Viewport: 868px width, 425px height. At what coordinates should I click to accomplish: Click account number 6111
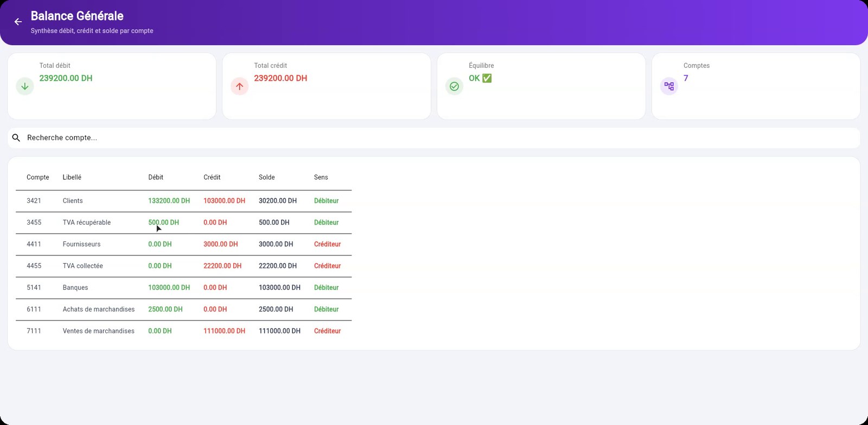click(x=34, y=309)
